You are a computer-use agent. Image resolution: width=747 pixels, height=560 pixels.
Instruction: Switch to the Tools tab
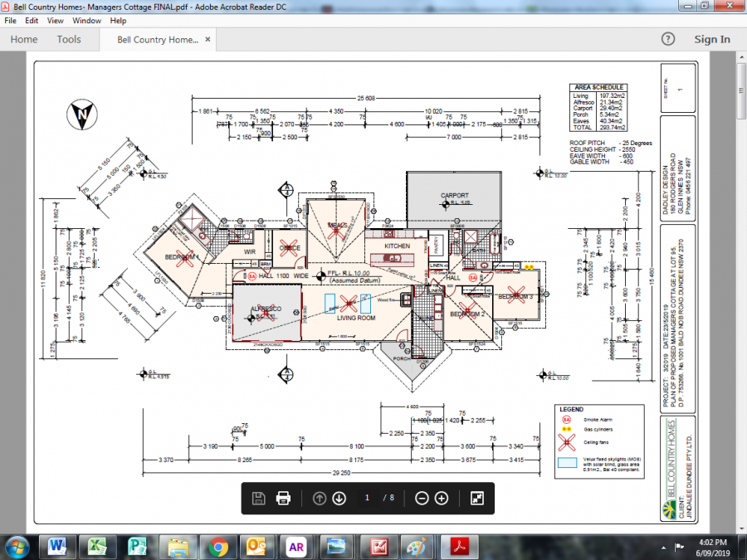[69, 40]
